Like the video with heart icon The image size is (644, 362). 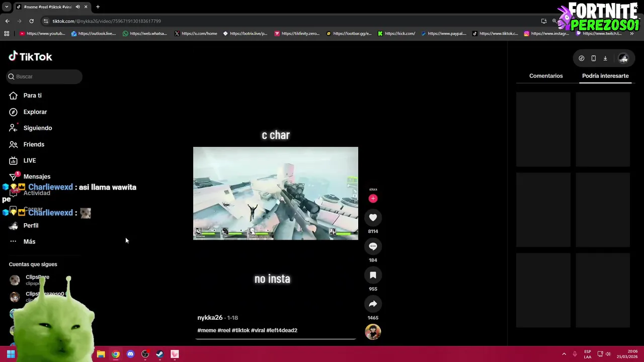[373, 217]
